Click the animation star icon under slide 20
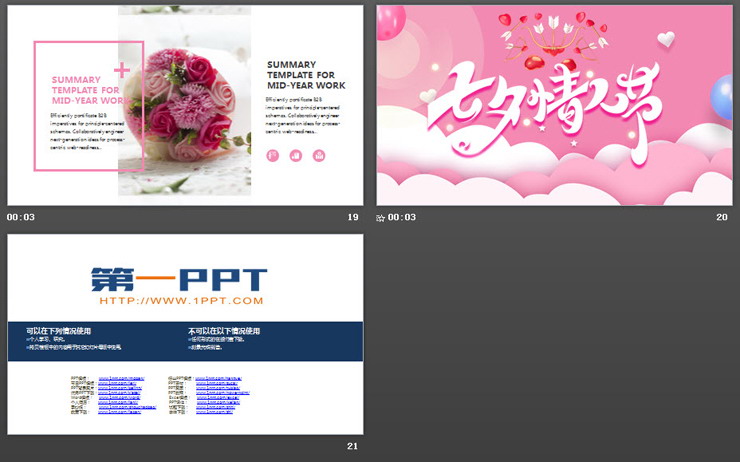Viewport: 740px width, 462px height. (x=381, y=218)
